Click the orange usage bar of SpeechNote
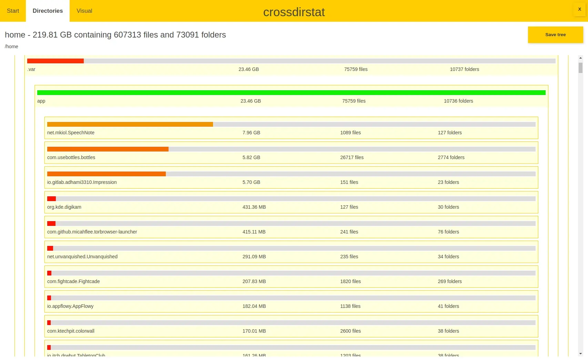Image resolution: width=588 pixels, height=364 pixels. click(x=130, y=124)
